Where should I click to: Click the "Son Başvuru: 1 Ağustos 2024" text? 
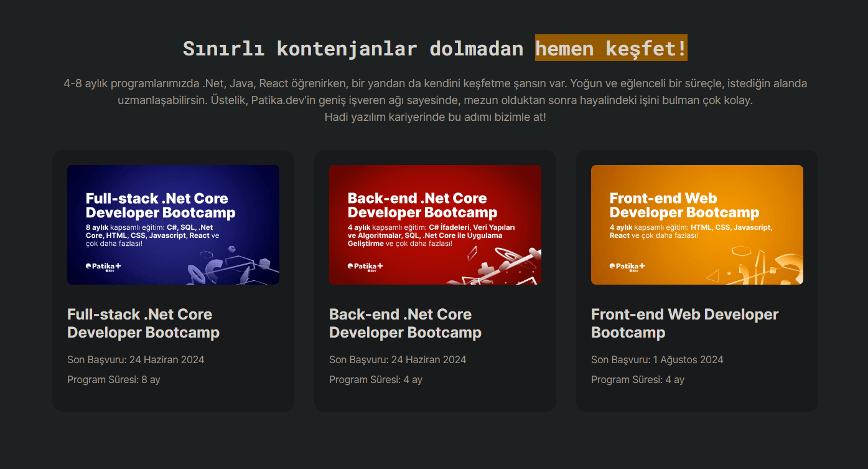click(657, 359)
